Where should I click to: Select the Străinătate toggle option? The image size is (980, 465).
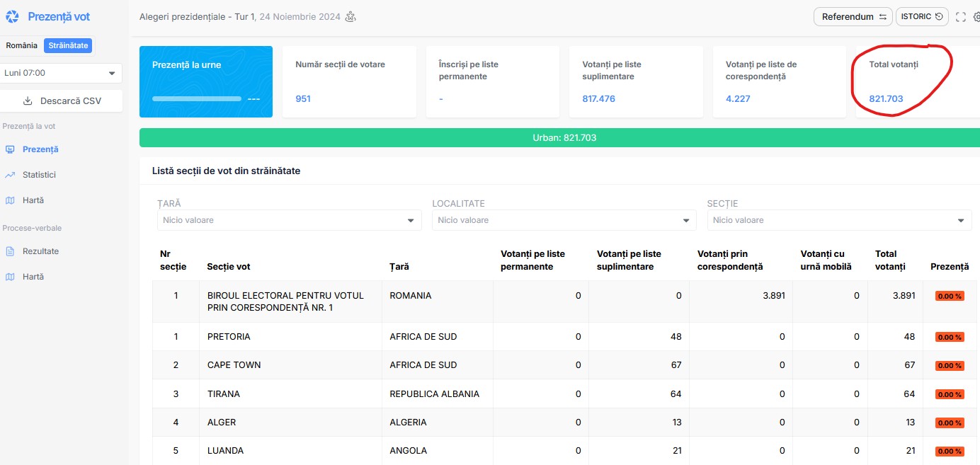(68, 45)
